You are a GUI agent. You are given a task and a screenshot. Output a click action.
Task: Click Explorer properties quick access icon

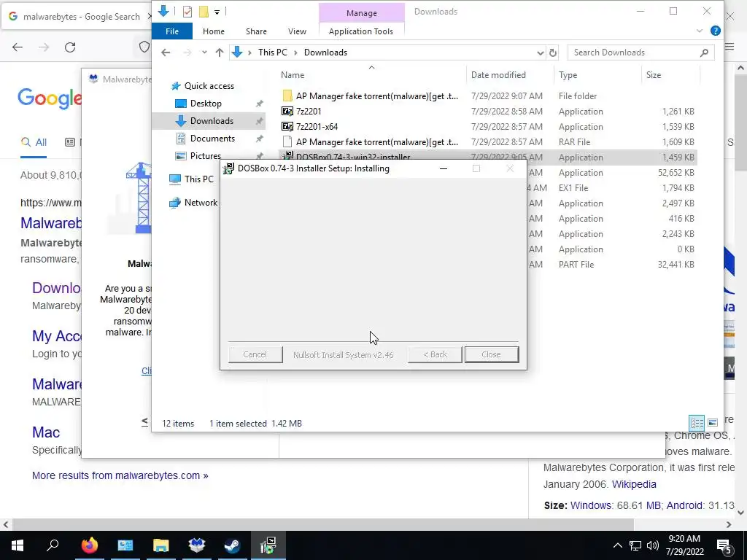(187, 12)
